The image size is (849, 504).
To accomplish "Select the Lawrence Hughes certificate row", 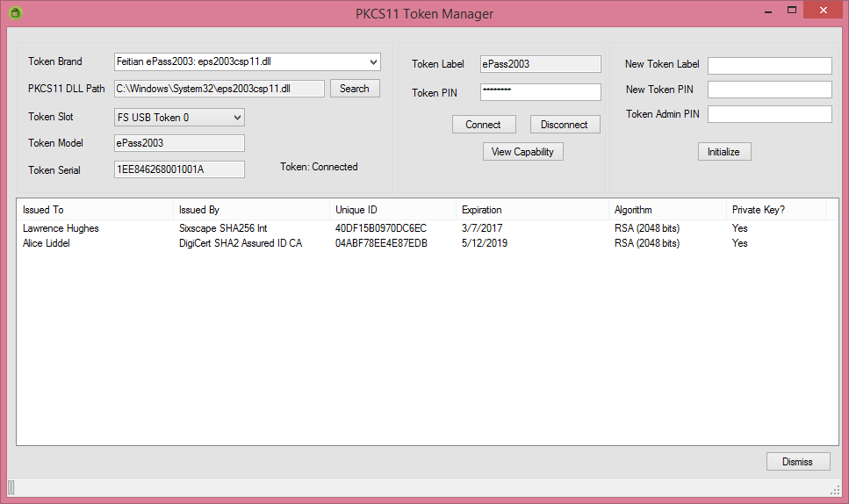I will [427, 228].
